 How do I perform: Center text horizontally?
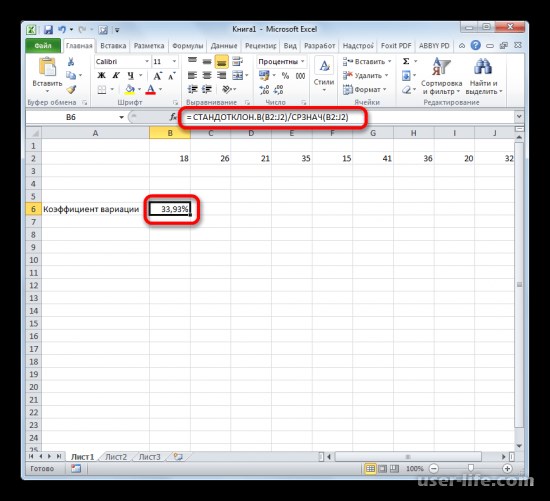click(x=207, y=75)
